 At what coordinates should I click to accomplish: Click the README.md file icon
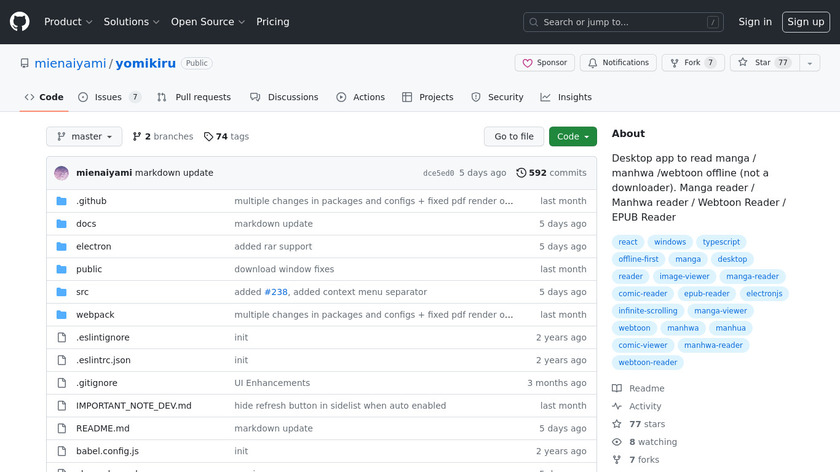[62, 429]
